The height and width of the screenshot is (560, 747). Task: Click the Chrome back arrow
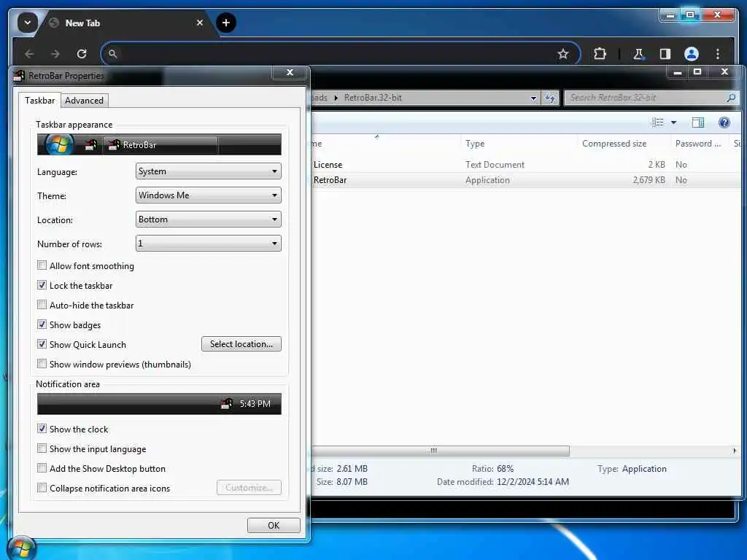29,54
